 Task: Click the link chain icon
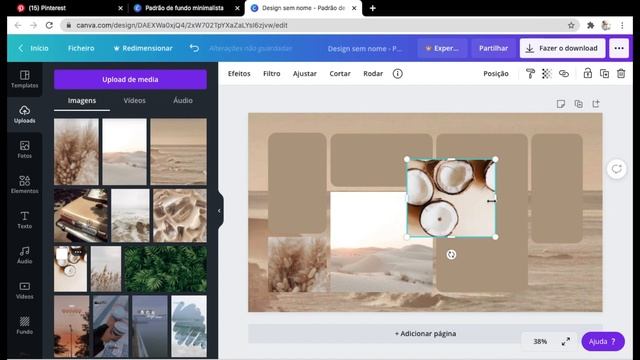tap(564, 73)
